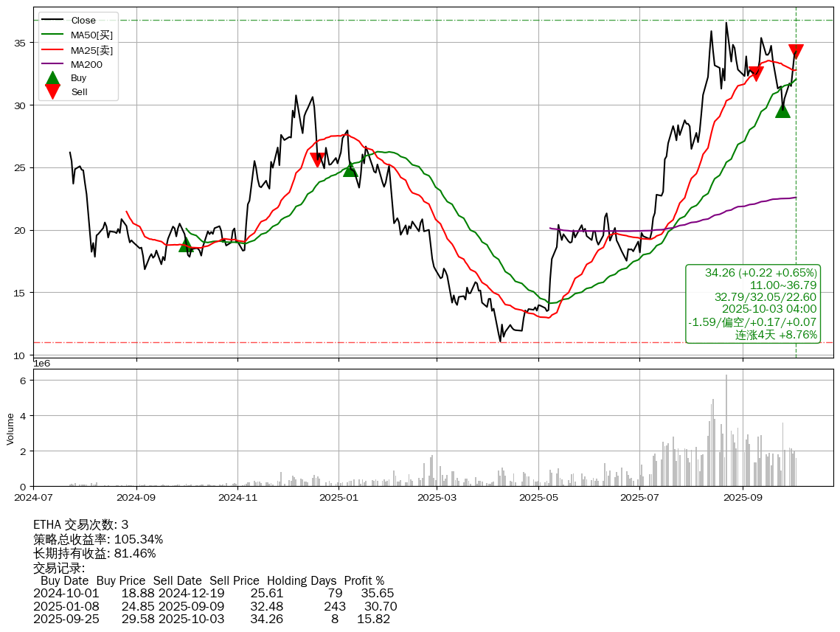Click the final sell marker at 34.26
Screen dimensions: 840x632
[x=796, y=51]
